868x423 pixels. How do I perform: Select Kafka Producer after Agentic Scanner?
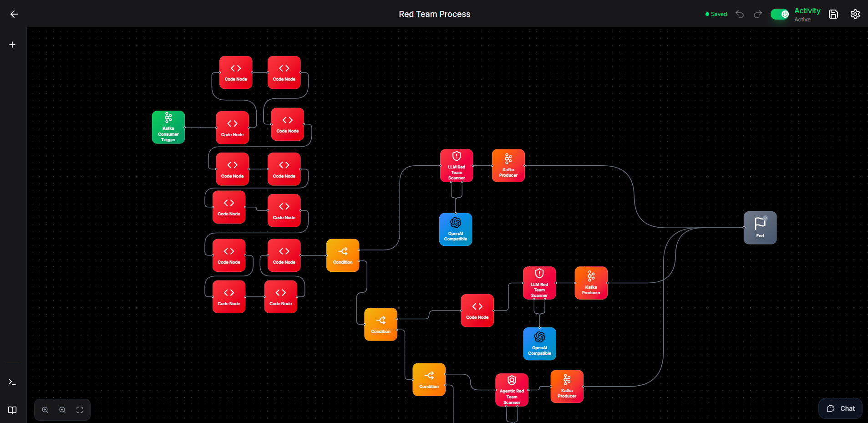(567, 387)
